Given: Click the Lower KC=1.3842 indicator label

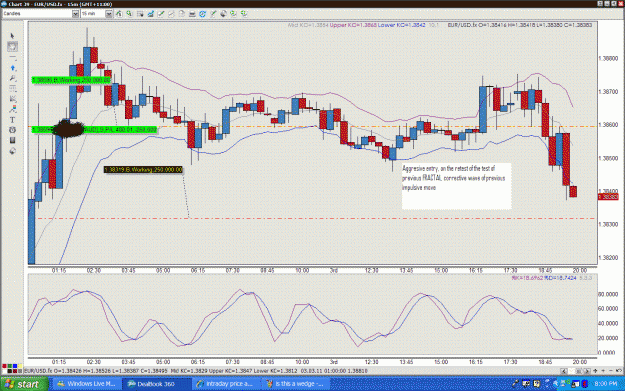Looking at the screenshot, I should [x=401, y=25].
